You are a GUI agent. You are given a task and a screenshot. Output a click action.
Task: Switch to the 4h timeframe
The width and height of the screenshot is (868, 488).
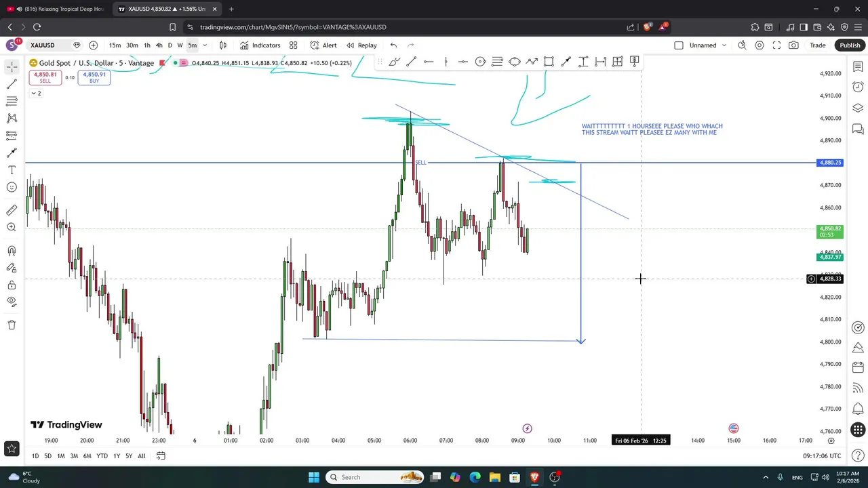[159, 45]
